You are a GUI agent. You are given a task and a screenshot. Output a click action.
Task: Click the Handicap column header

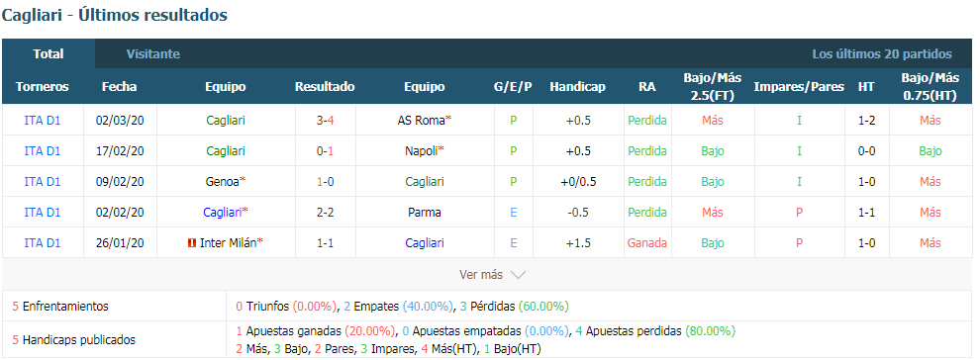[577, 87]
